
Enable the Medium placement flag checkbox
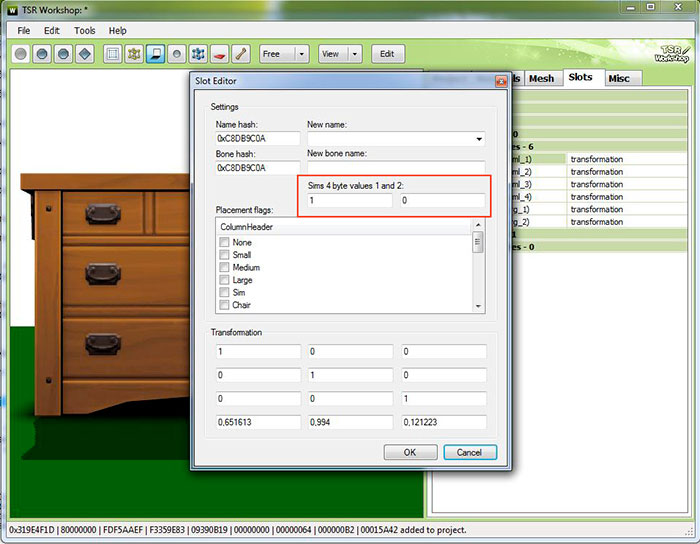224,268
